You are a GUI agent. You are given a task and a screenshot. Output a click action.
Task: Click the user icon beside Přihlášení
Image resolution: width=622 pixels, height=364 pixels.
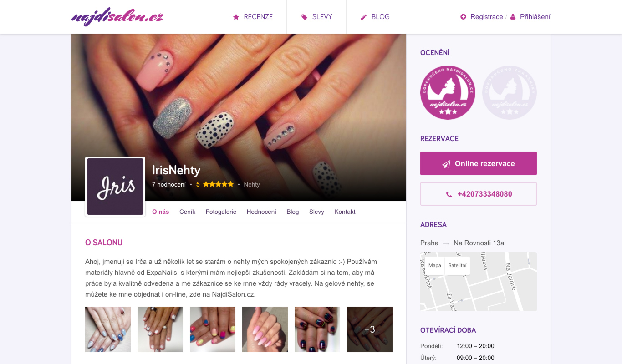[x=513, y=17]
